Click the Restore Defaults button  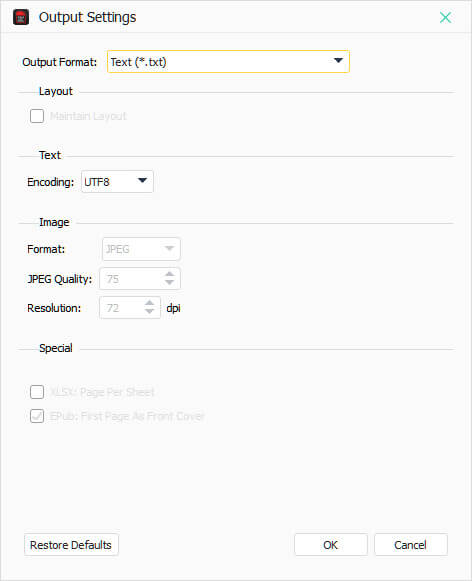coord(71,545)
